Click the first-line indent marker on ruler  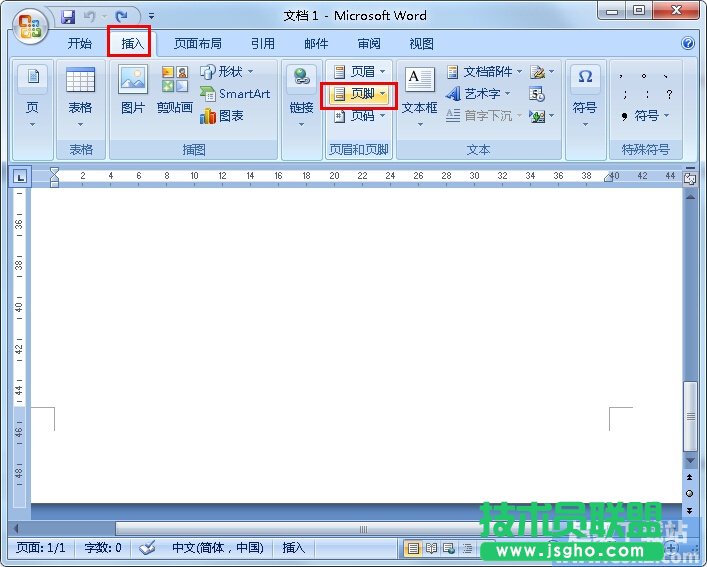coord(55,172)
